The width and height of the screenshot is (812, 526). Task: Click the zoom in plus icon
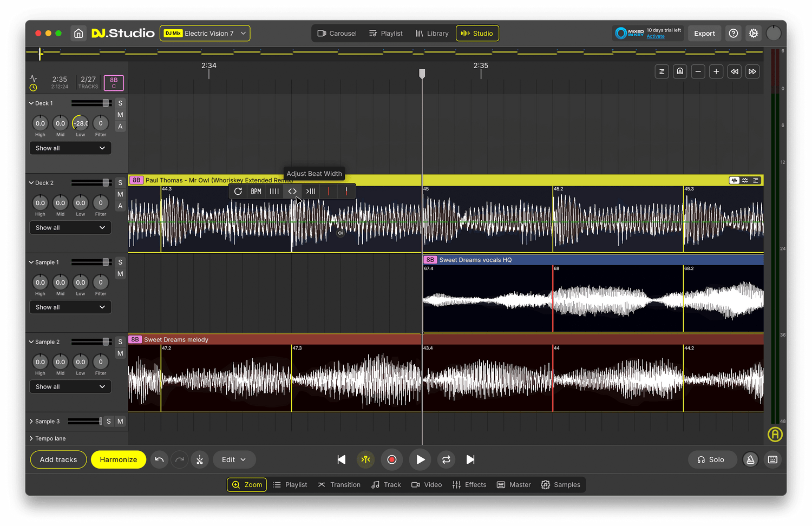tap(716, 71)
